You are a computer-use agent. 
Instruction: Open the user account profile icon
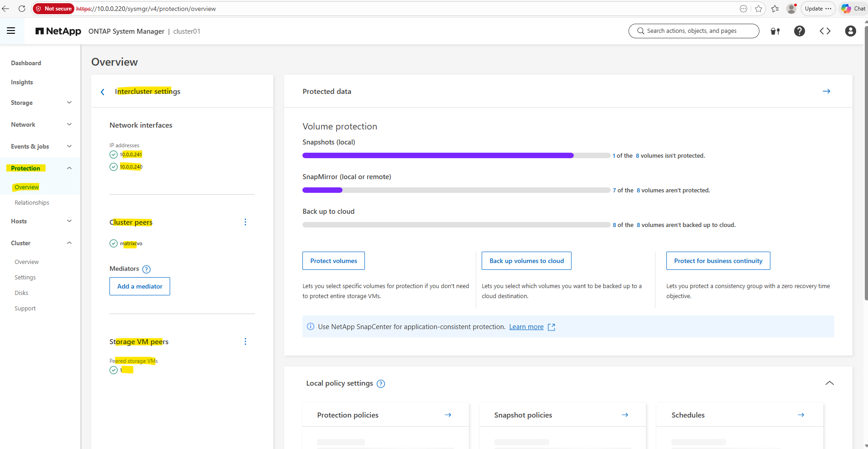click(x=850, y=31)
